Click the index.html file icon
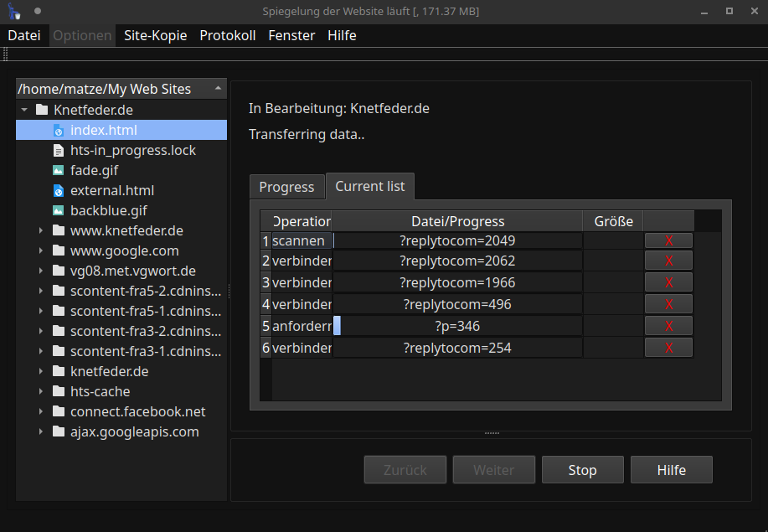 (x=59, y=131)
